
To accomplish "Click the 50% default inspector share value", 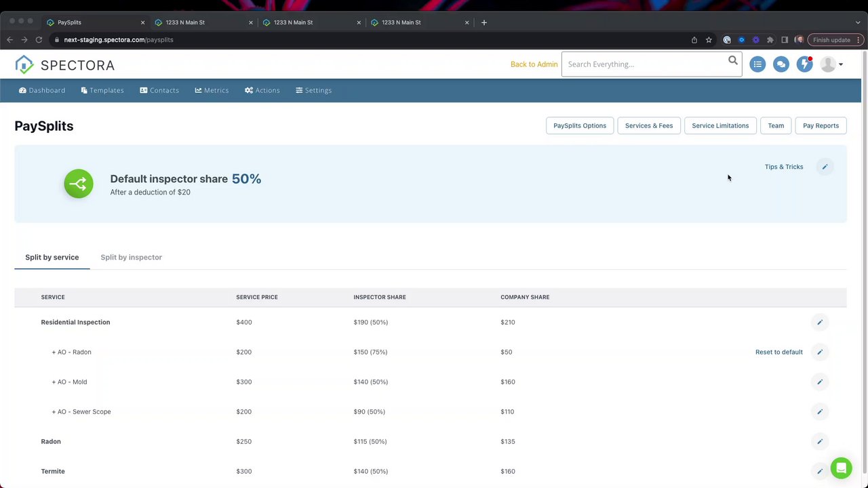I will pyautogui.click(x=246, y=179).
